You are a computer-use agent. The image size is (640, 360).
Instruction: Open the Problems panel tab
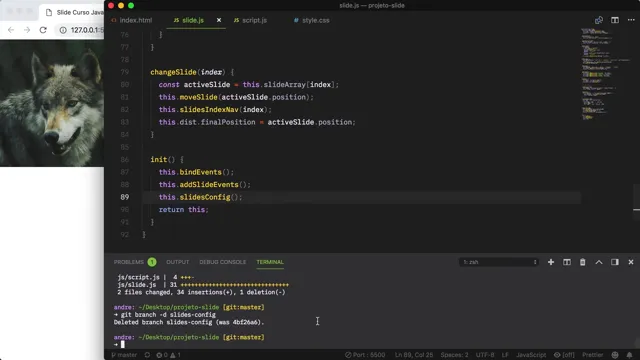pyautogui.click(x=129, y=262)
